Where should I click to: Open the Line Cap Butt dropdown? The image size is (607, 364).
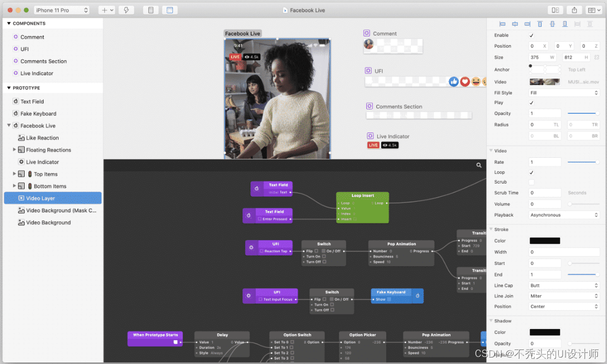564,286
